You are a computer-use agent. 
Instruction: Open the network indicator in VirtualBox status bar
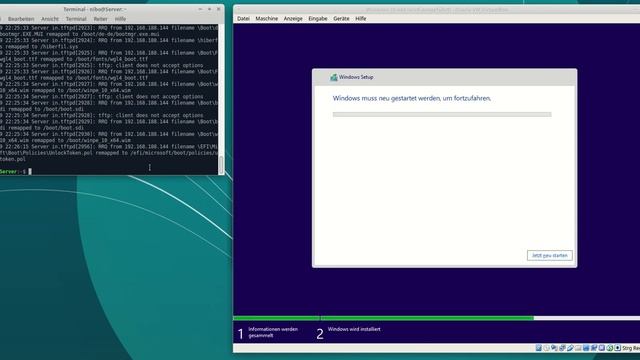(562, 348)
